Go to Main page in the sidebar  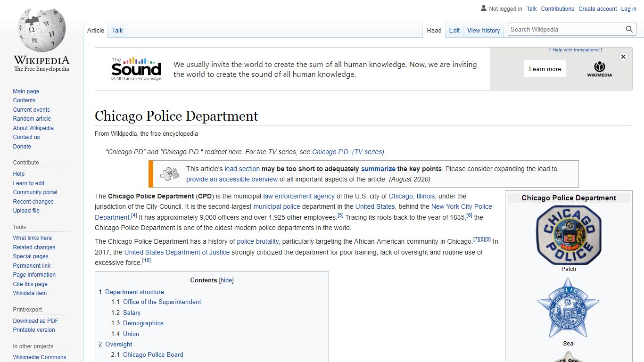(x=26, y=91)
